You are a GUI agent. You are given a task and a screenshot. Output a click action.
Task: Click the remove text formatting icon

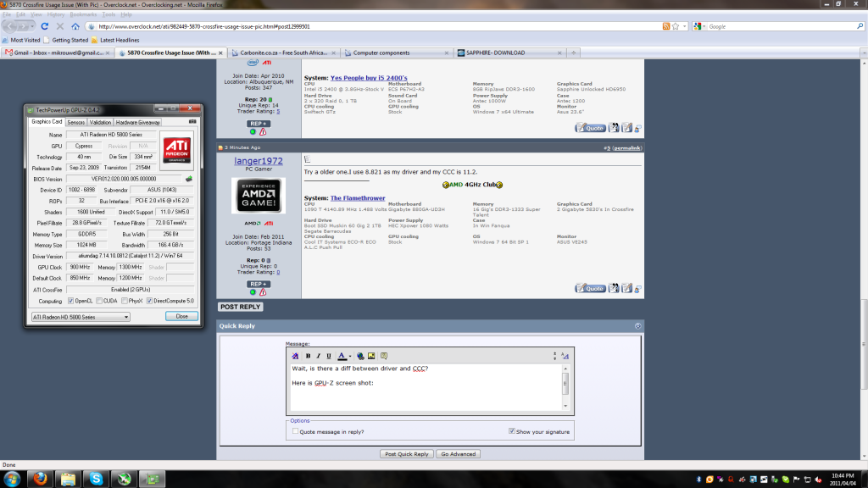(295, 356)
